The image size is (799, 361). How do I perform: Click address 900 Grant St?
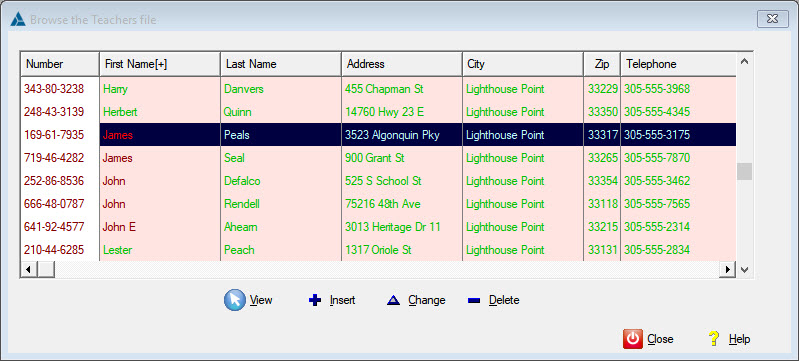375,158
